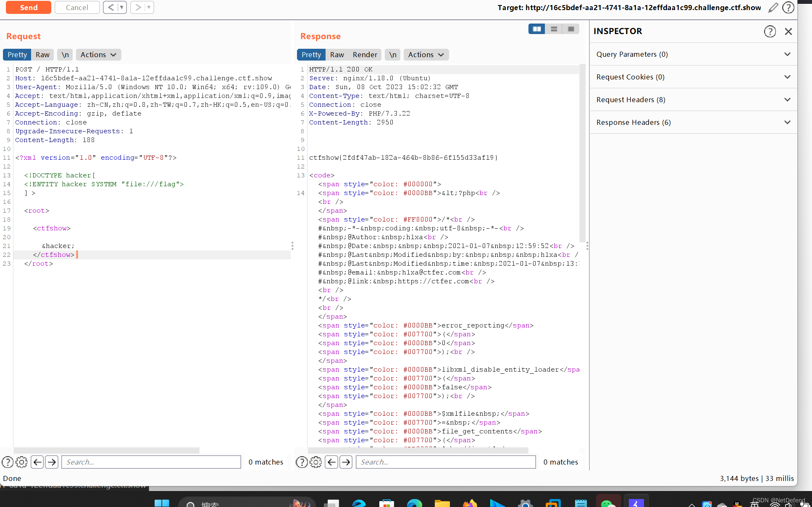Select Pretty tab in Response pane
Screen dimensions: 812x507
click(311, 55)
